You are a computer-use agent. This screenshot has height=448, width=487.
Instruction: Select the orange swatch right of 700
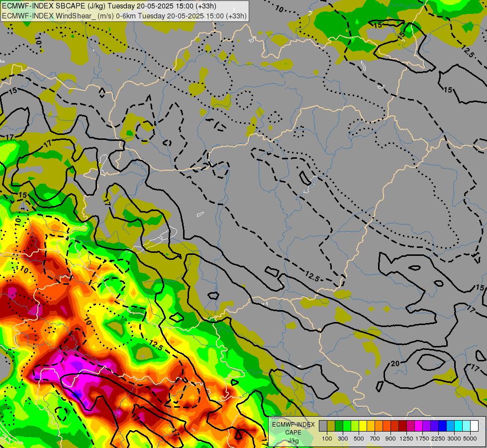[x=379, y=426]
